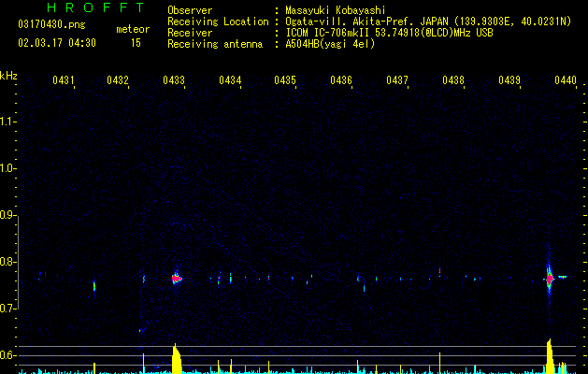Image resolution: width=588 pixels, height=374 pixels.
Task: Click the HROFFT title text
Action: (95, 7)
